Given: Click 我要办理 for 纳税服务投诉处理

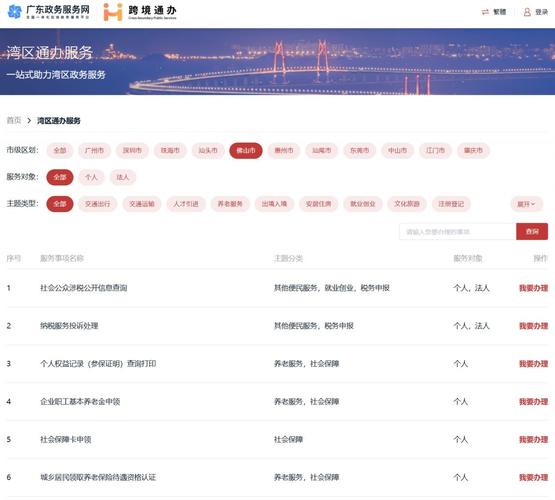Looking at the screenshot, I should pos(533,326).
